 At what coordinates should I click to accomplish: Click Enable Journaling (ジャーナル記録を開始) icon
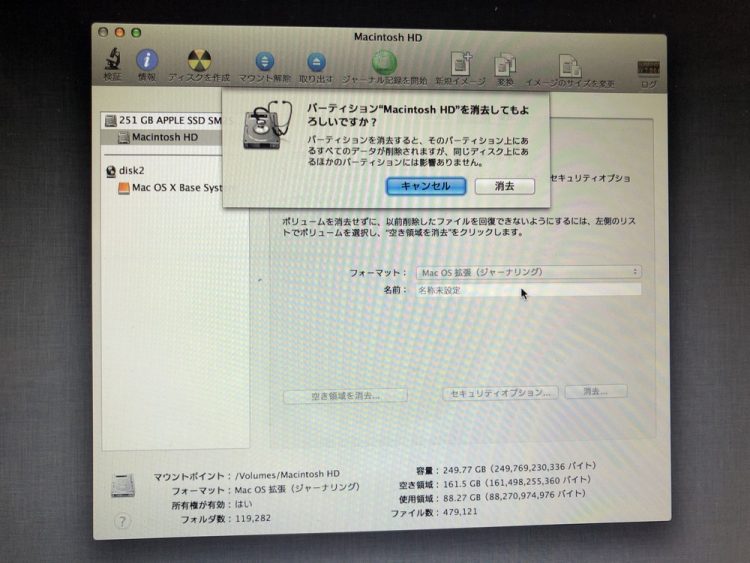(384, 63)
